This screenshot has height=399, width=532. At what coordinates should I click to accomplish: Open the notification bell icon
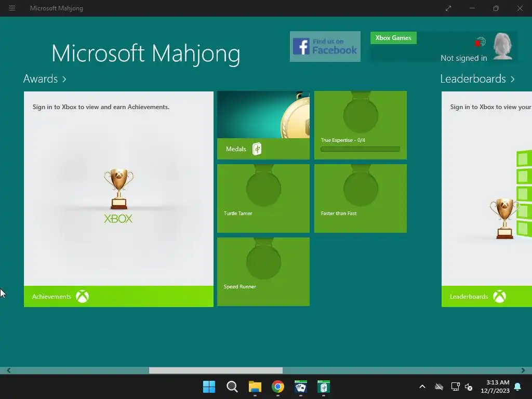[518, 387]
